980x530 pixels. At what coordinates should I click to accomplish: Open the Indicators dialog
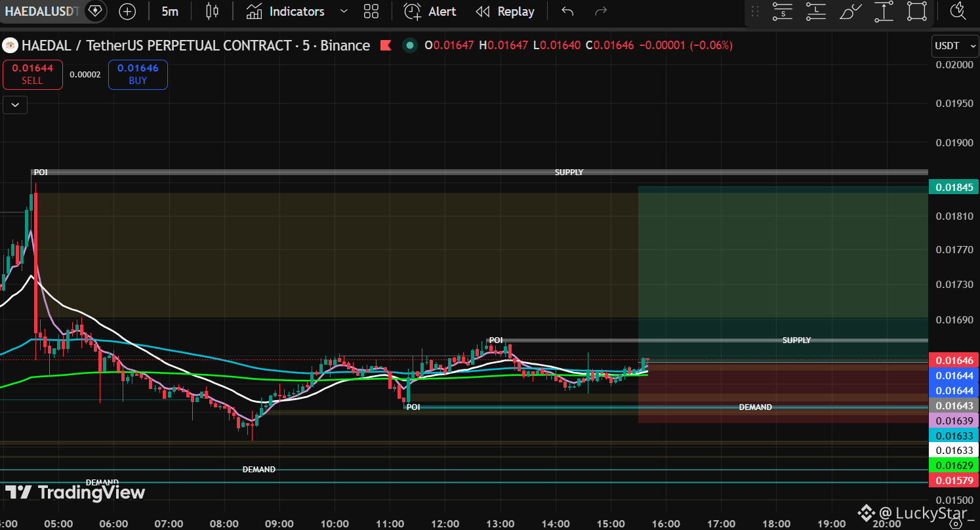click(286, 11)
